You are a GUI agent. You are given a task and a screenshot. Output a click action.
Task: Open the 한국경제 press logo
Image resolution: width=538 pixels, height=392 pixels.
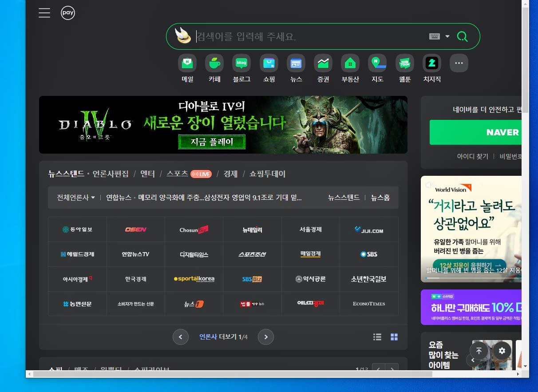click(136, 279)
